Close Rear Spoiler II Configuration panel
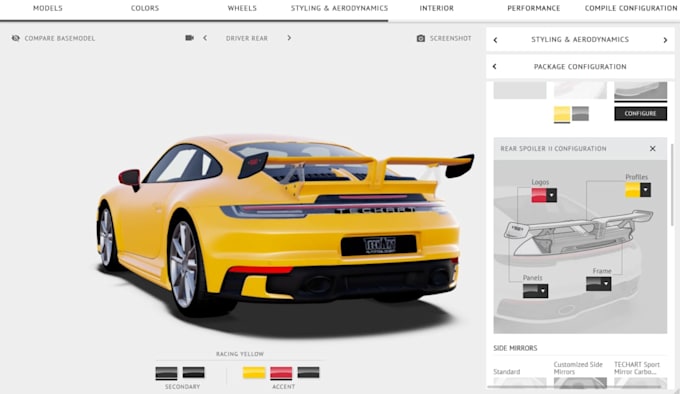This screenshot has height=394, width=680. [653, 149]
